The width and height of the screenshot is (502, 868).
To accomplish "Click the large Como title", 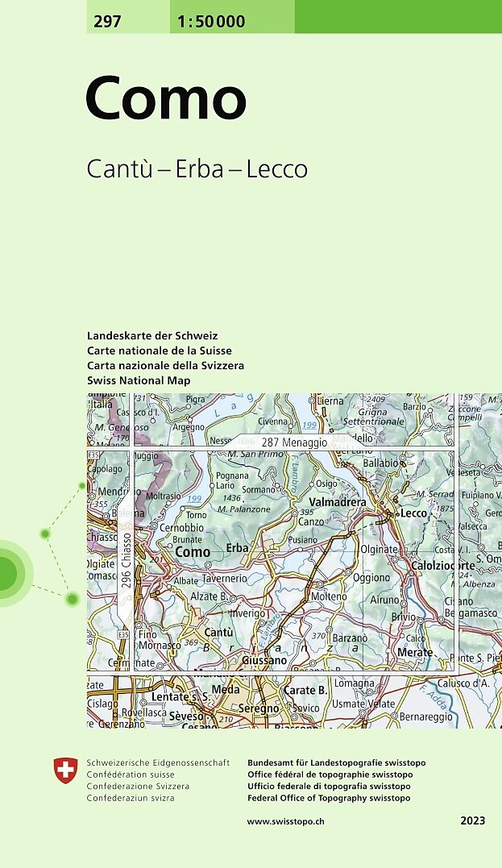I will click(165, 100).
